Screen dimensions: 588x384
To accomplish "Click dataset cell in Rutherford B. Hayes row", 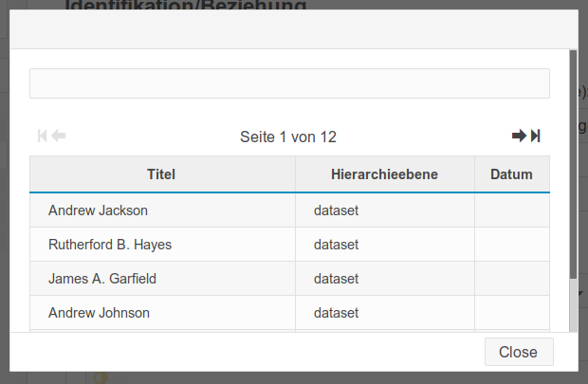I will 385,245.
